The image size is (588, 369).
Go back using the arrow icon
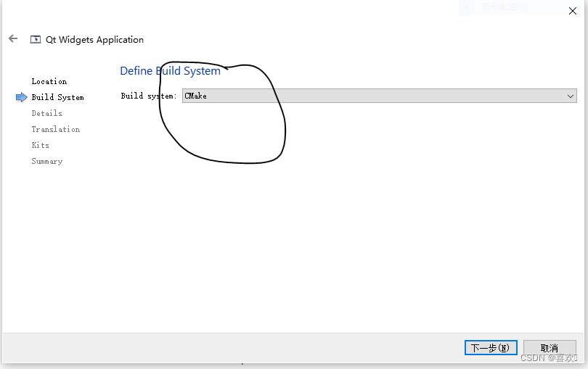point(13,38)
